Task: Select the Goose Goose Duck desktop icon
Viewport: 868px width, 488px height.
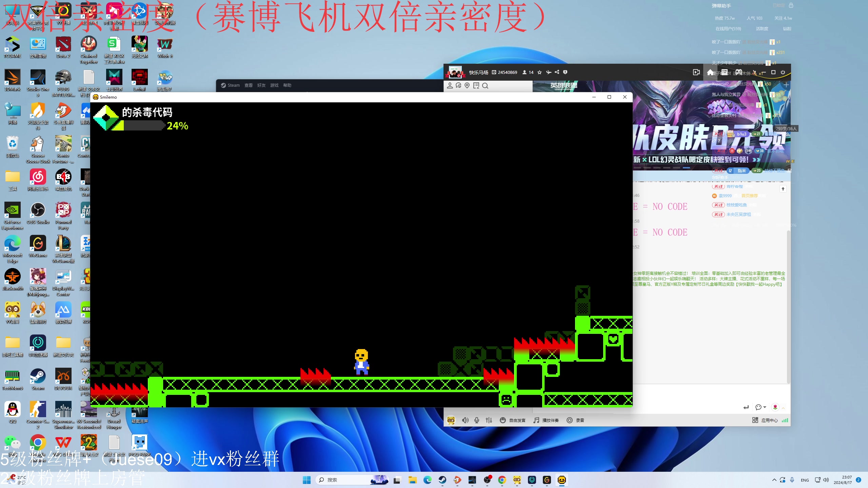Action: tap(38, 150)
